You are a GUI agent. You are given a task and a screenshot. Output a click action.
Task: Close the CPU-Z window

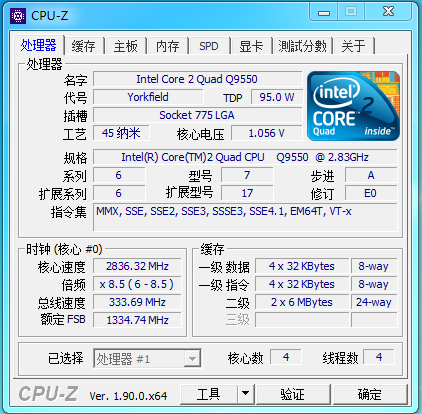pyautogui.click(x=389, y=12)
